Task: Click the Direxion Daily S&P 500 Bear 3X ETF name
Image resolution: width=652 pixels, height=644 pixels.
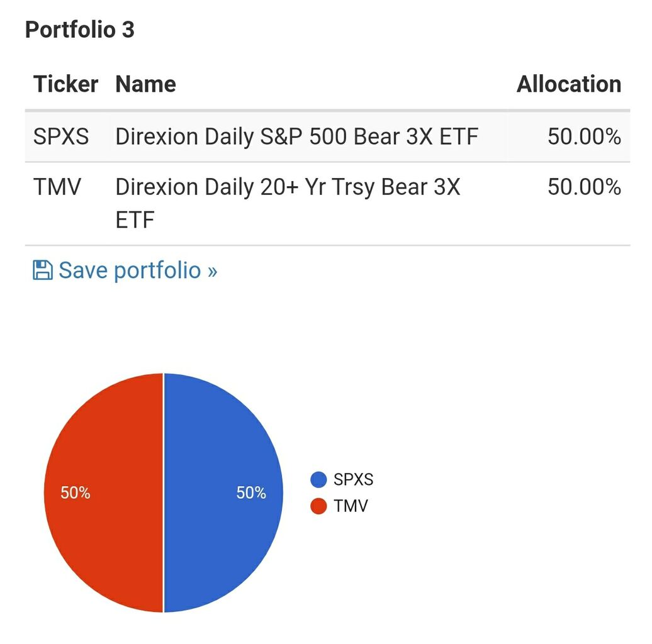Action: click(296, 136)
